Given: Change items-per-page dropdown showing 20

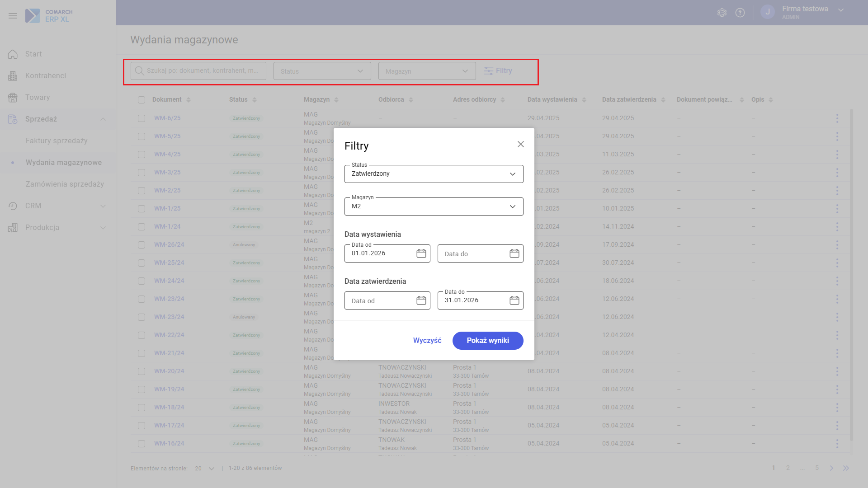Looking at the screenshot, I should [x=205, y=469].
